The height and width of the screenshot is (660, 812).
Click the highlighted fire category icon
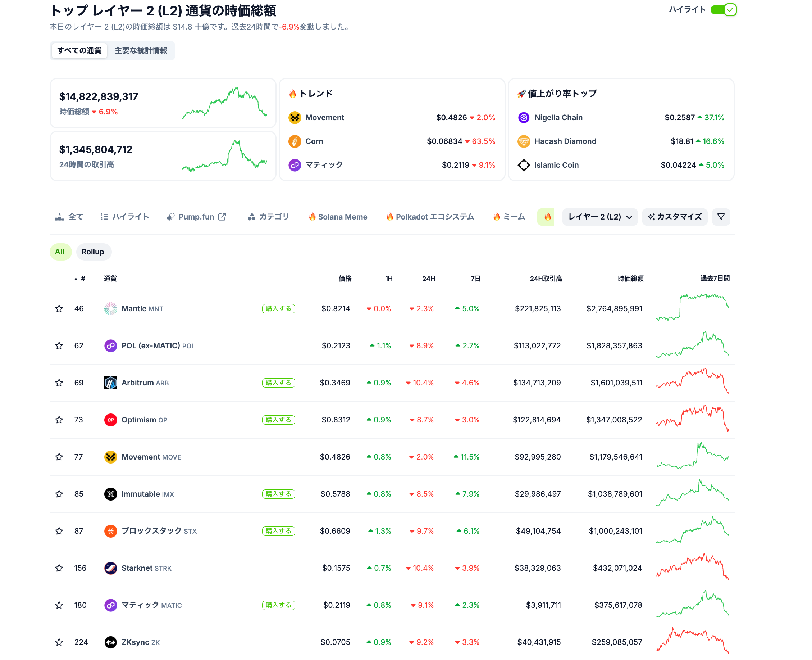(548, 217)
